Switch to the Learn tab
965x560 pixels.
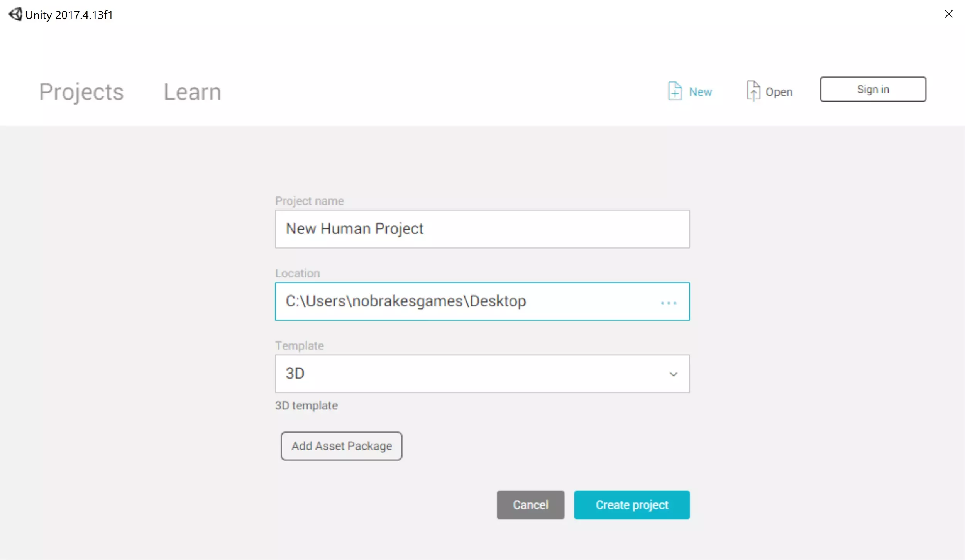[192, 92]
